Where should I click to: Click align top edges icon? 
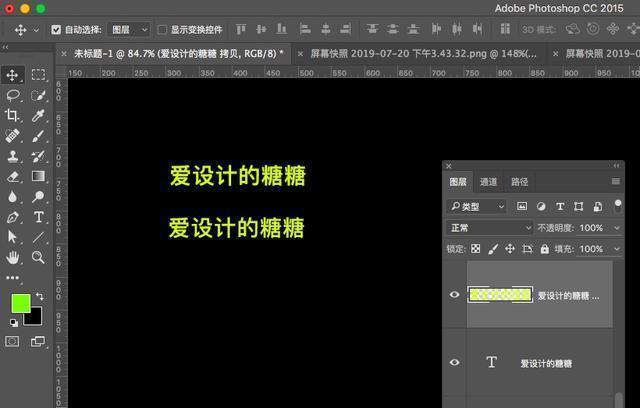[x=241, y=29]
